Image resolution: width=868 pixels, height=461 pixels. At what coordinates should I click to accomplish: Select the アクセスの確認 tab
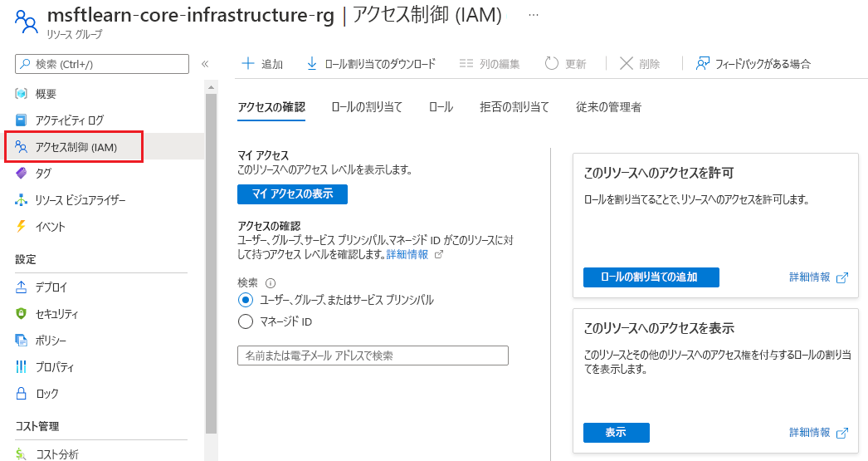click(x=271, y=107)
